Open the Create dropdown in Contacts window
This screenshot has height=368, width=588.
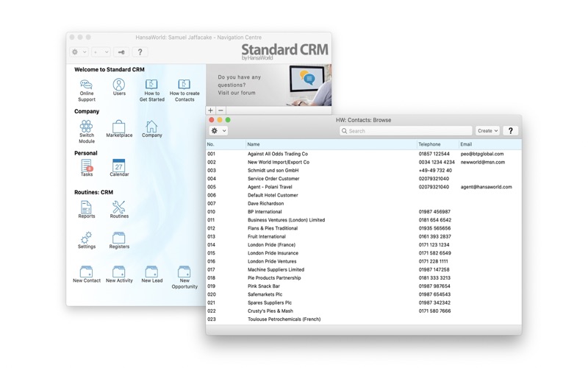pyautogui.click(x=487, y=131)
